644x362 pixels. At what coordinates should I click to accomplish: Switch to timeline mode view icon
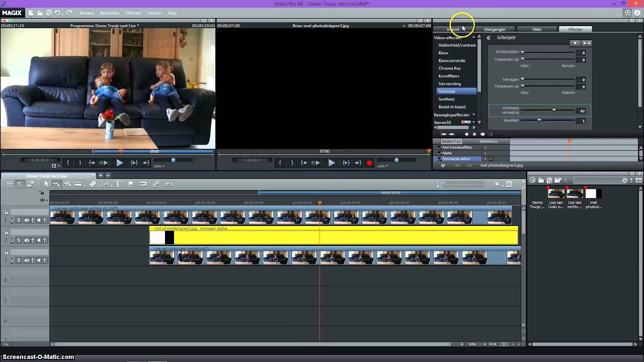(x=20, y=185)
